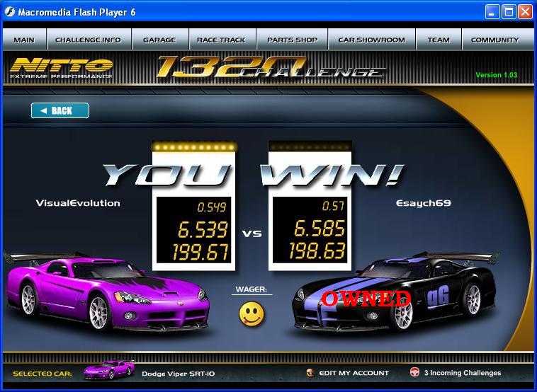Click the 199.67 trap speed value
Screen dimensions: 537x392
click(200, 252)
